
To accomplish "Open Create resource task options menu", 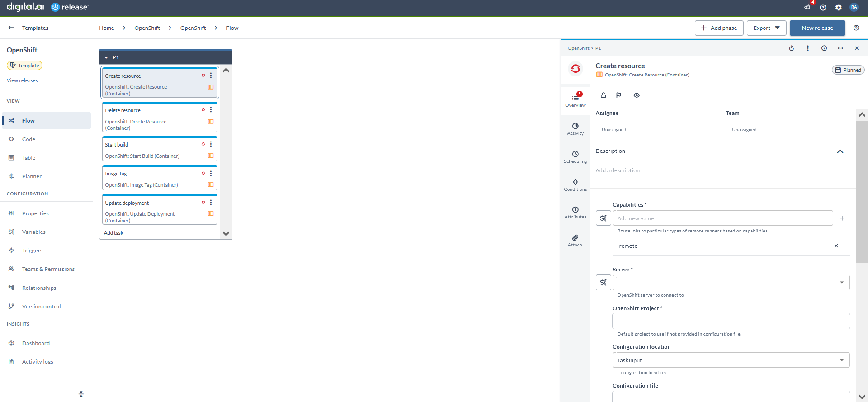I will (211, 76).
